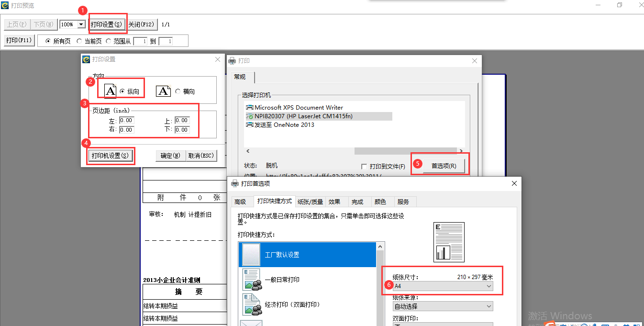The image size is (644, 326).
Task: Select the 经济打印（双面打印） shortcut
Action: (308, 304)
